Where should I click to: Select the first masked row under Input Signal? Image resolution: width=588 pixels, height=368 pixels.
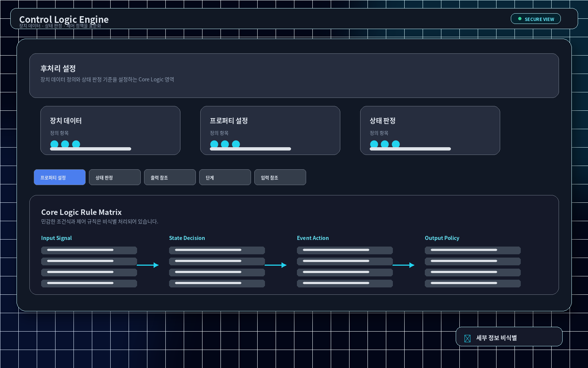(89, 250)
